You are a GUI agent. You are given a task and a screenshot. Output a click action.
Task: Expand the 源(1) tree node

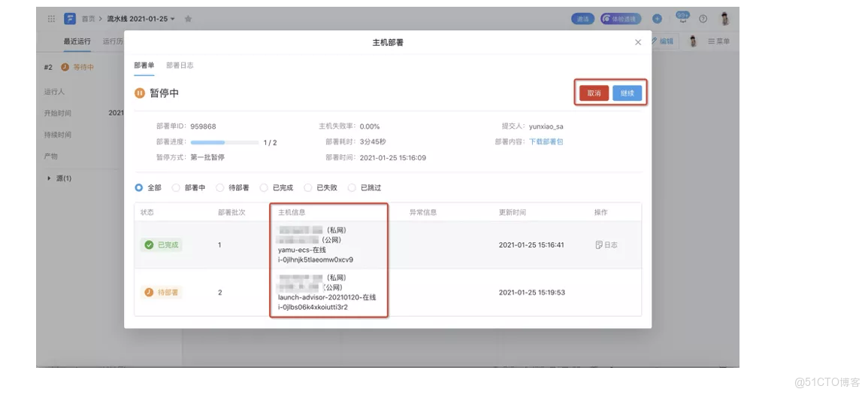click(x=50, y=178)
